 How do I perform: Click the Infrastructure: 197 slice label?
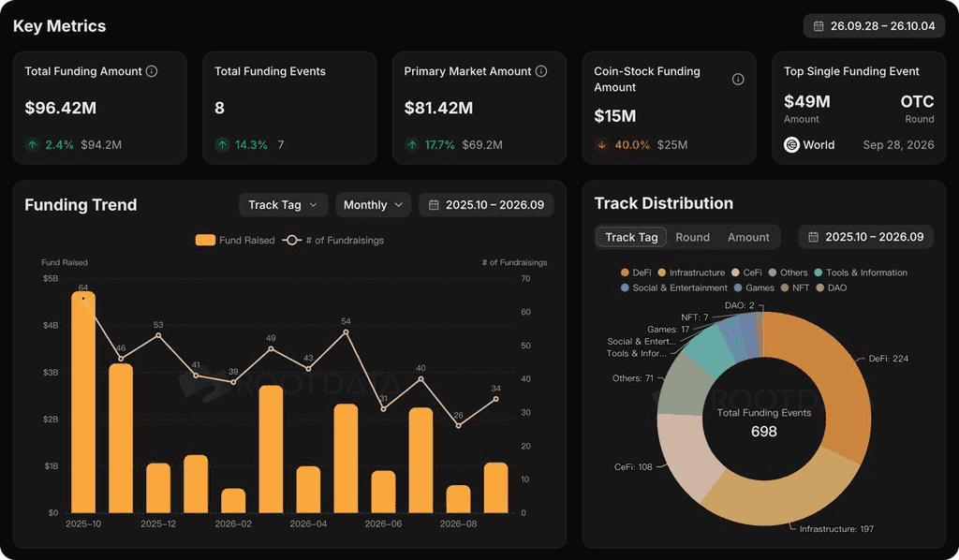(x=836, y=529)
